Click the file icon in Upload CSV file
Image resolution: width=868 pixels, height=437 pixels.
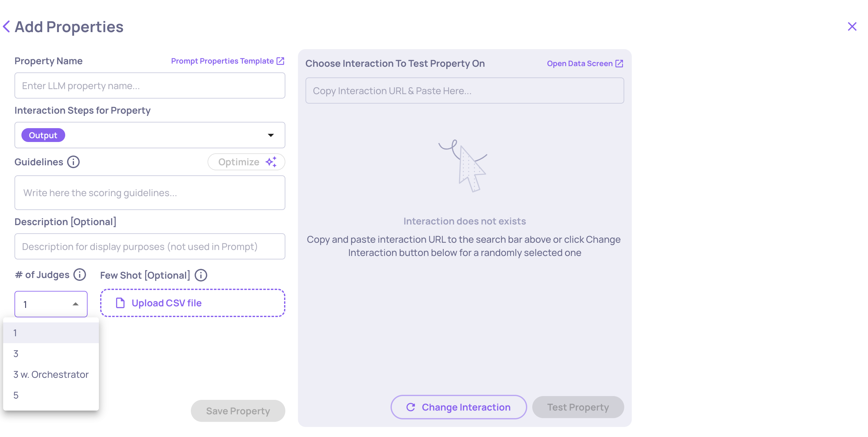click(120, 303)
